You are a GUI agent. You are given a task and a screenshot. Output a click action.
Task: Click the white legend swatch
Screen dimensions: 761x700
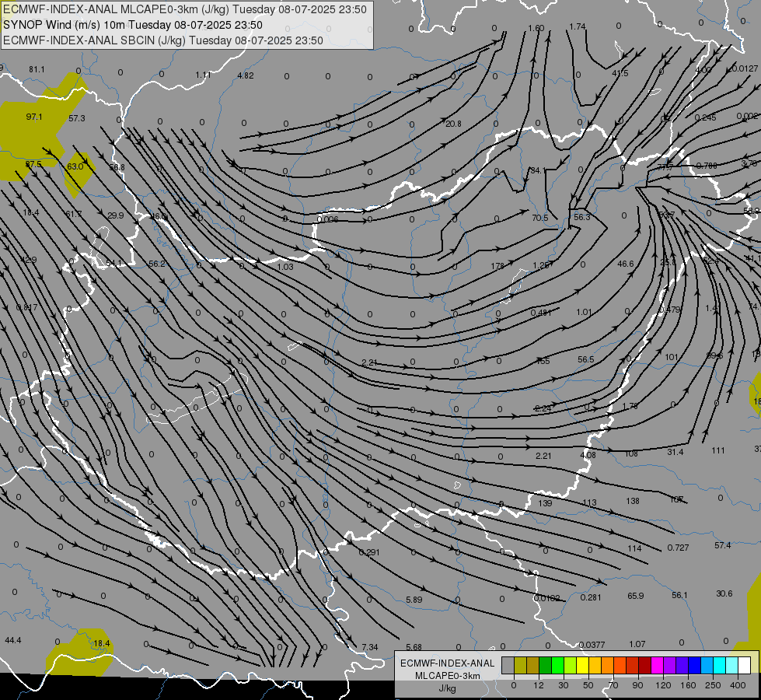tap(744, 666)
